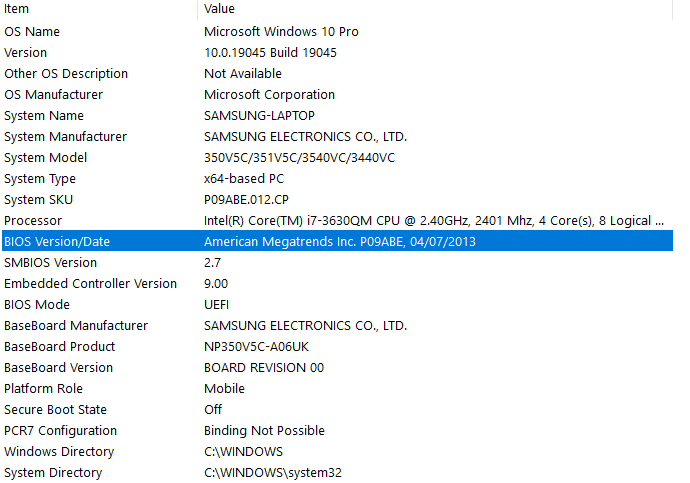This screenshot has width=690, height=483.
Task: Select the OS Name row label
Action: [32, 32]
